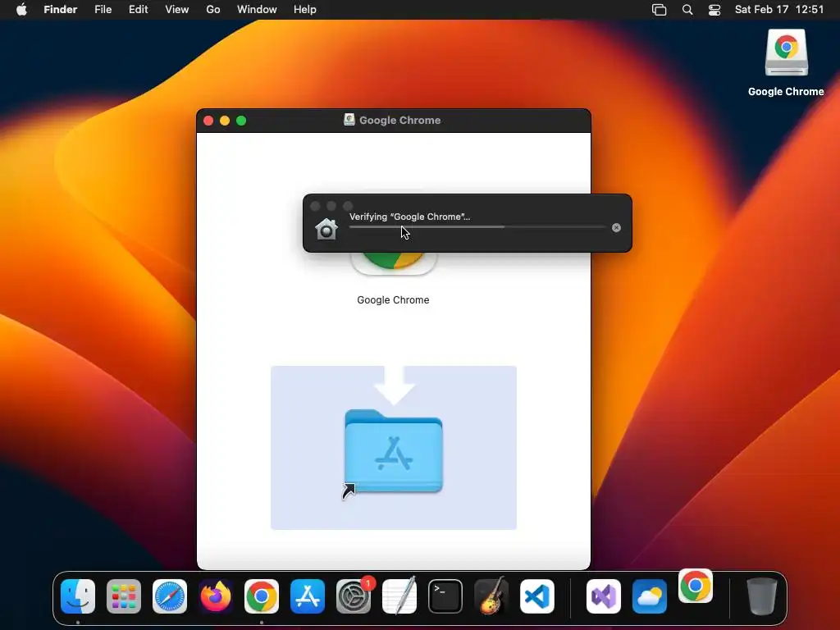Viewport: 840px width, 630px height.
Task: Open the cloud weather app in Dock
Action: click(x=650, y=596)
